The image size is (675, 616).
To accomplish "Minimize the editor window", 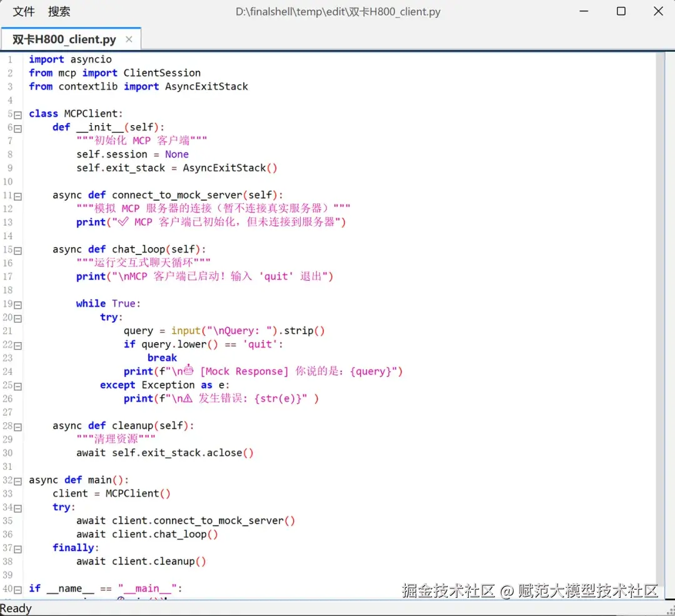I will point(584,11).
